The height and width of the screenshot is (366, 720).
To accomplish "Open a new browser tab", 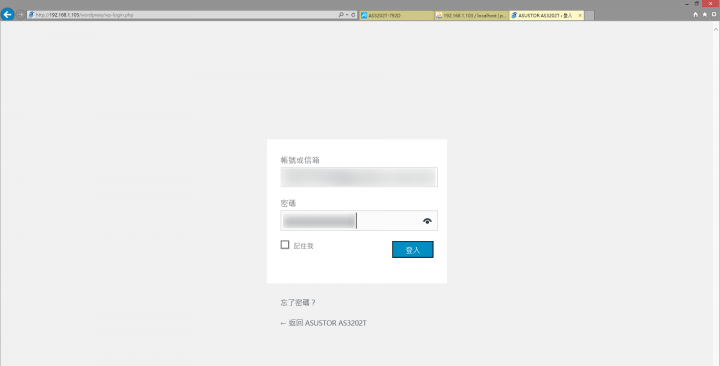I will (x=590, y=16).
